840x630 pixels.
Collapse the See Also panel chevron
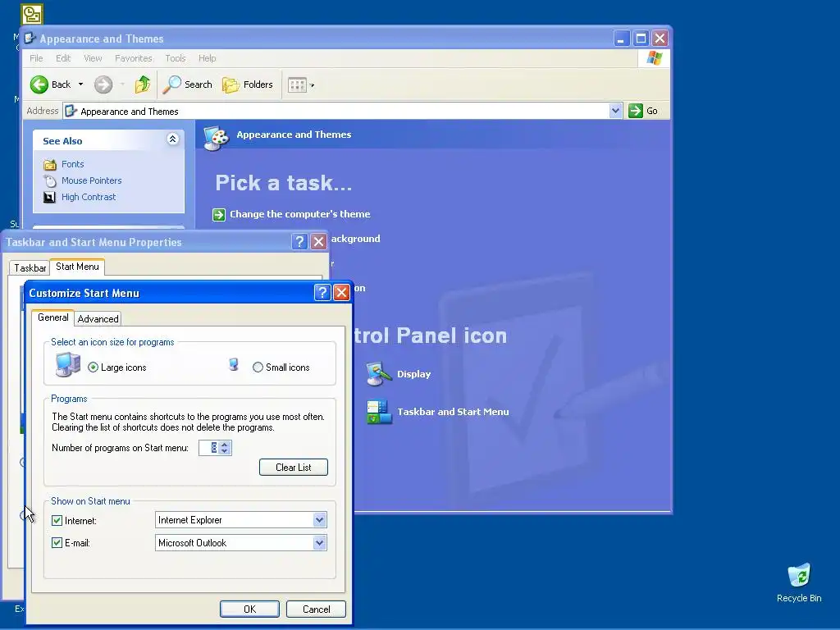pyautogui.click(x=172, y=139)
